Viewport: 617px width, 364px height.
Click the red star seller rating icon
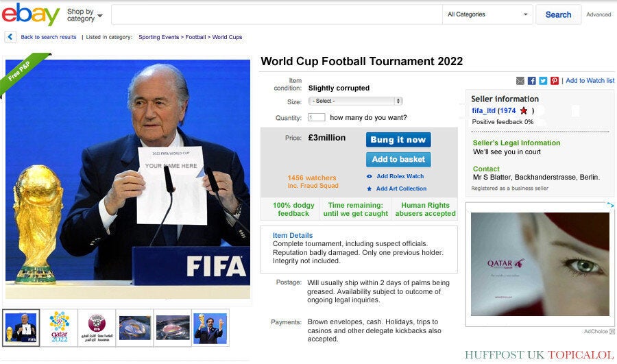tap(524, 110)
